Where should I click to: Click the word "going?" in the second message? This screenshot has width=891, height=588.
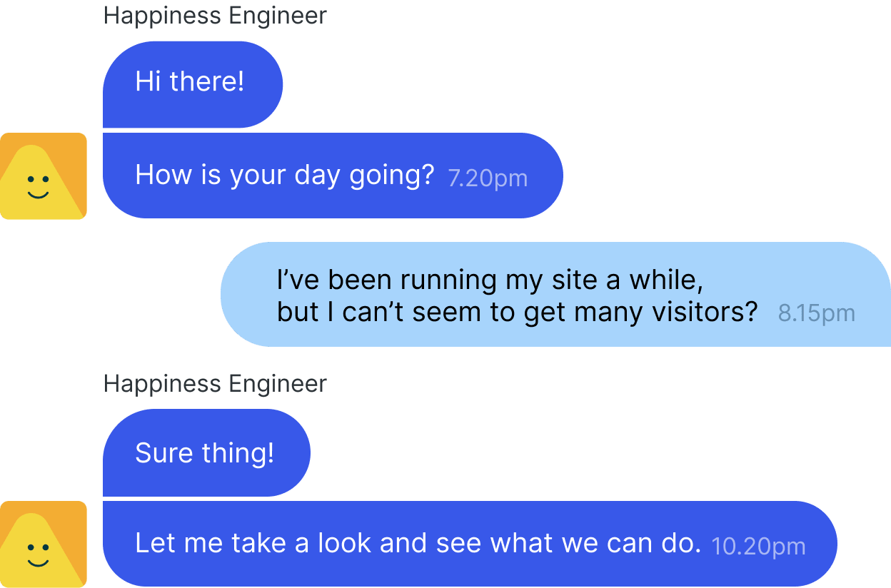391,176
